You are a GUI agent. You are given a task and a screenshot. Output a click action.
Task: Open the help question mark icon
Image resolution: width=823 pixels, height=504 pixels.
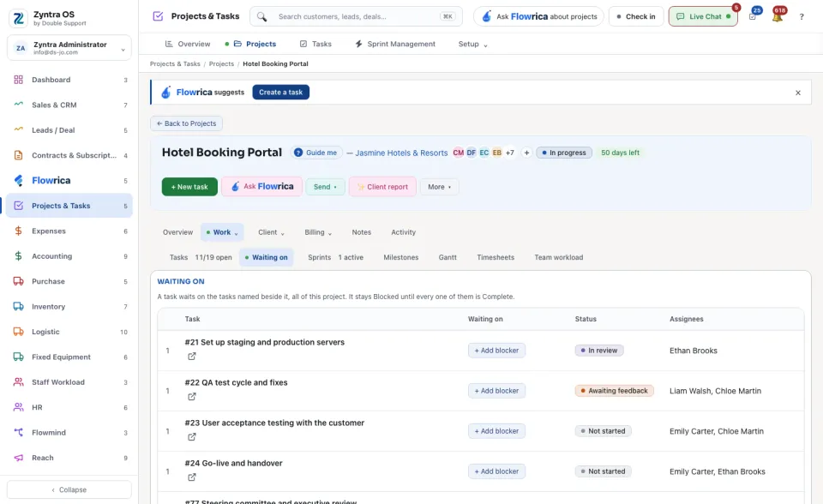pos(802,17)
